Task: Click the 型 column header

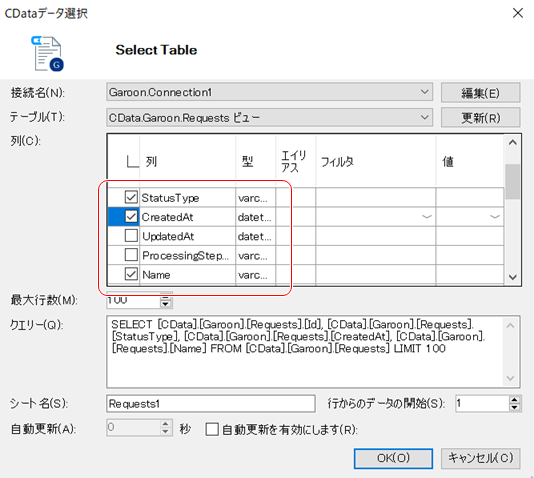Action: 255,161
